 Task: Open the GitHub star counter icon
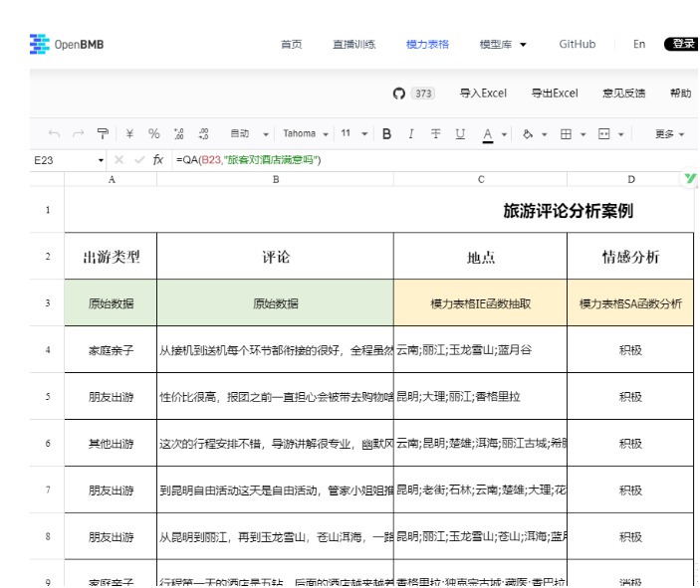[x=398, y=94]
